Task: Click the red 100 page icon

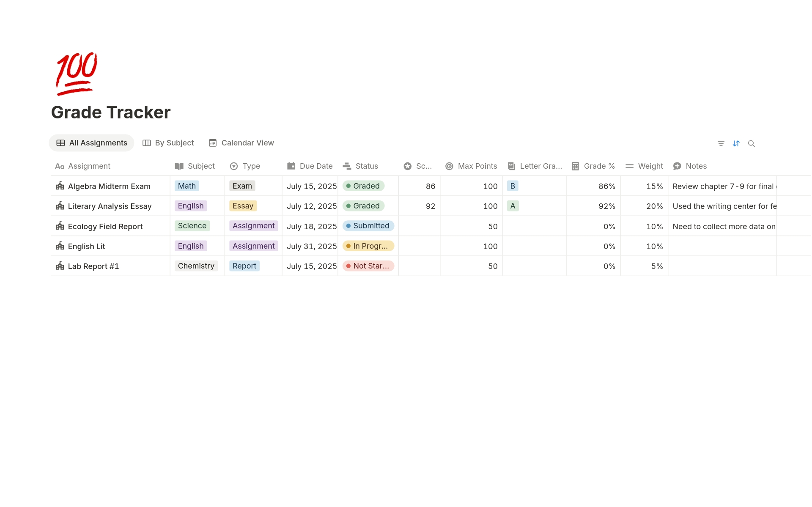Action: tap(77, 74)
